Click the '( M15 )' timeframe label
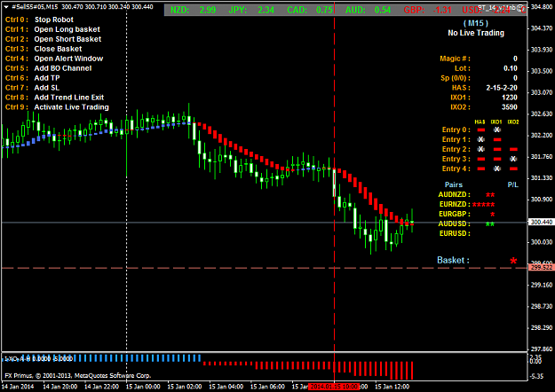The image size is (555, 392). tap(476, 23)
